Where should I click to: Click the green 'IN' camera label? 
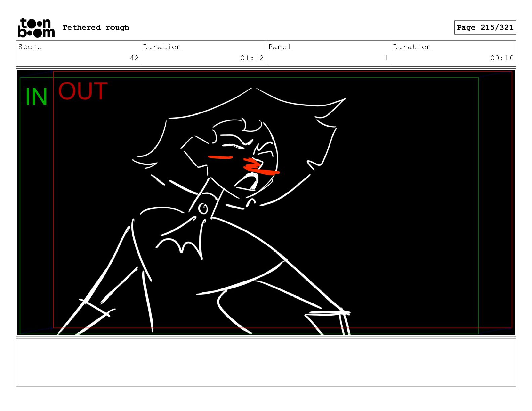click(x=36, y=97)
